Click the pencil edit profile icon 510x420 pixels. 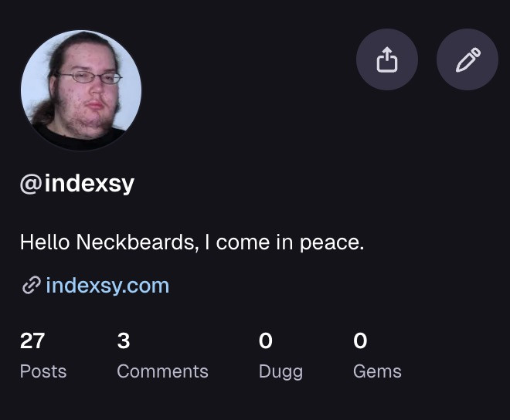click(467, 59)
